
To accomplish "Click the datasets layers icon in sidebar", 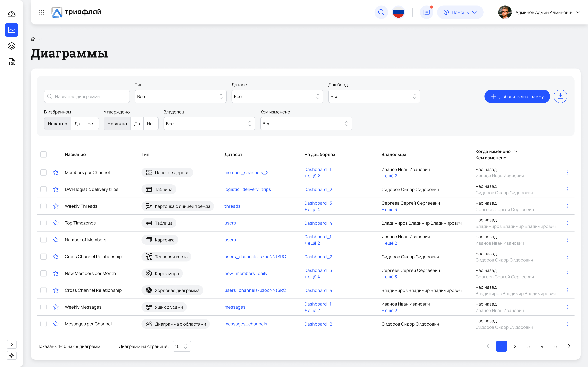I will click(11, 46).
